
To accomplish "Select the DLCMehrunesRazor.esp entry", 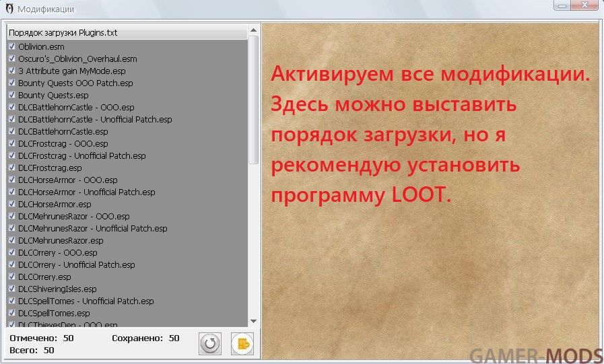I will pos(61,240).
